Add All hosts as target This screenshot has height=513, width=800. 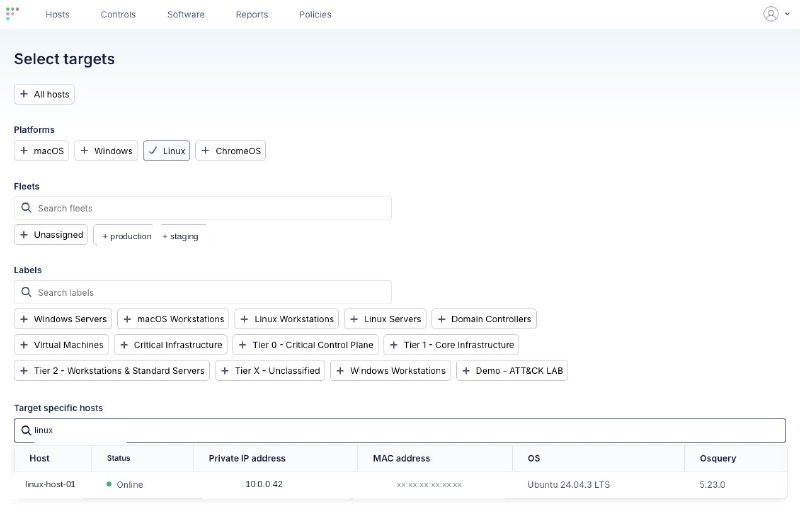(44, 94)
